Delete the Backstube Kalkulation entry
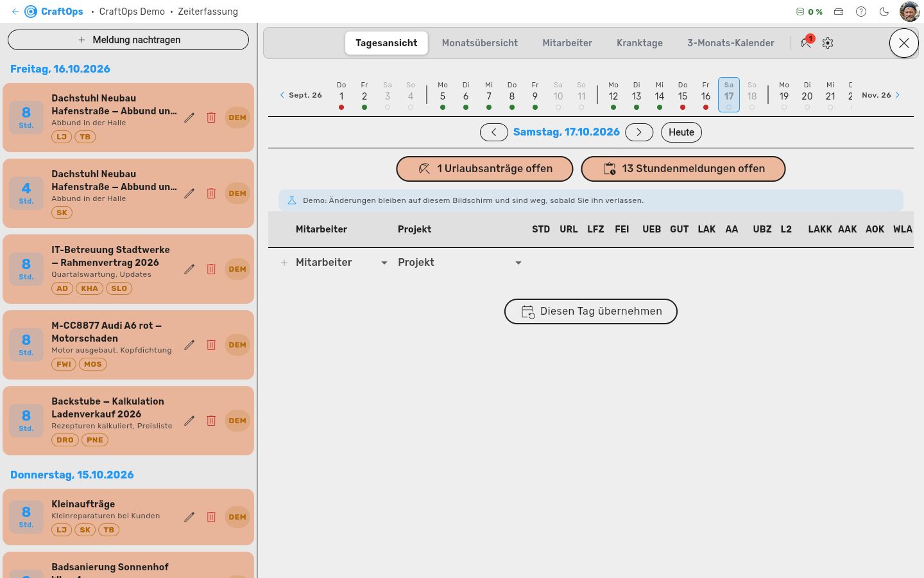 211,421
